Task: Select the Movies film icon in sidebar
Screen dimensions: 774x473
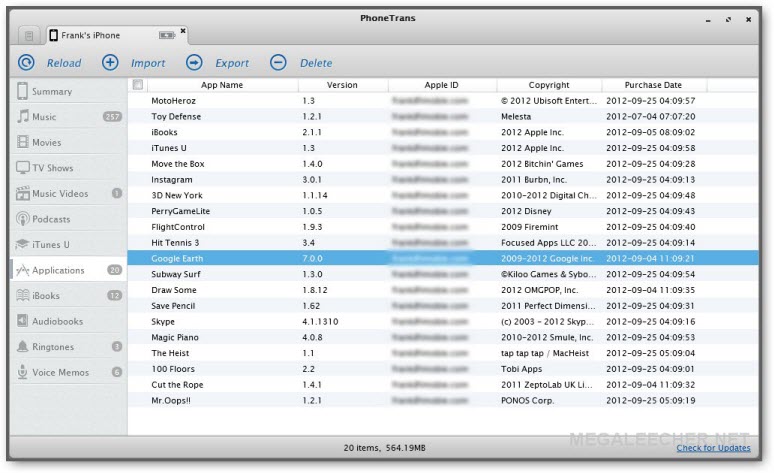Action: pos(23,142)
